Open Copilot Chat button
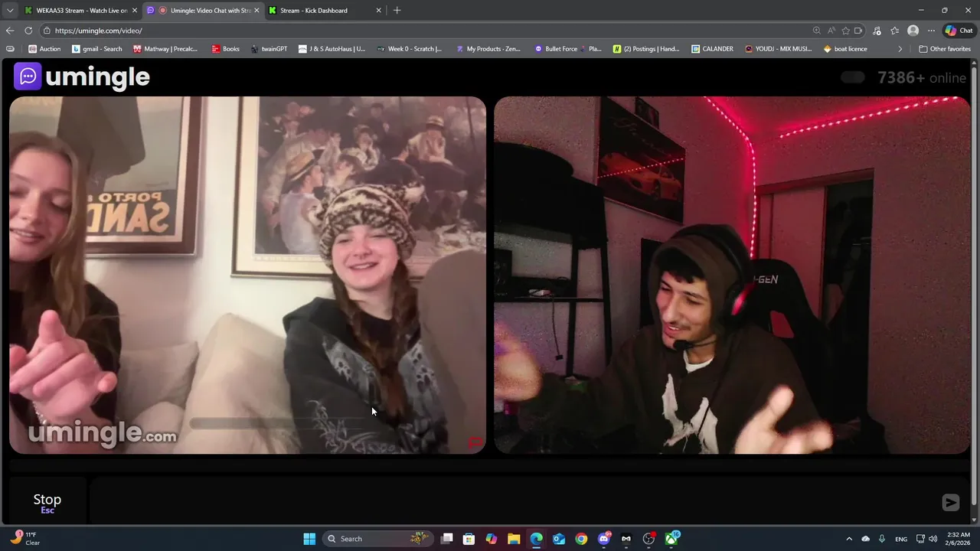 [959, 31]
